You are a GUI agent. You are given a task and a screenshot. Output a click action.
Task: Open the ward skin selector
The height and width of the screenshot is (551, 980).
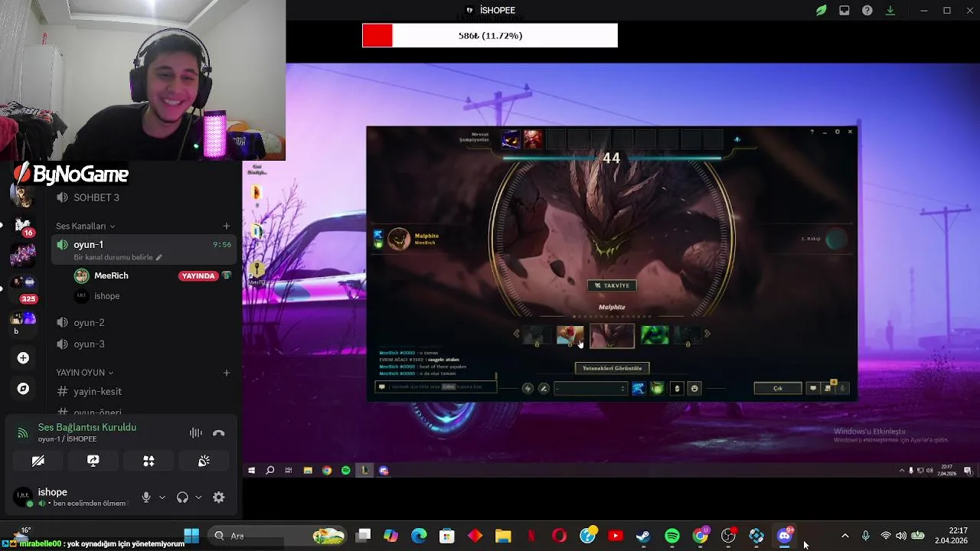click(677, 389)
